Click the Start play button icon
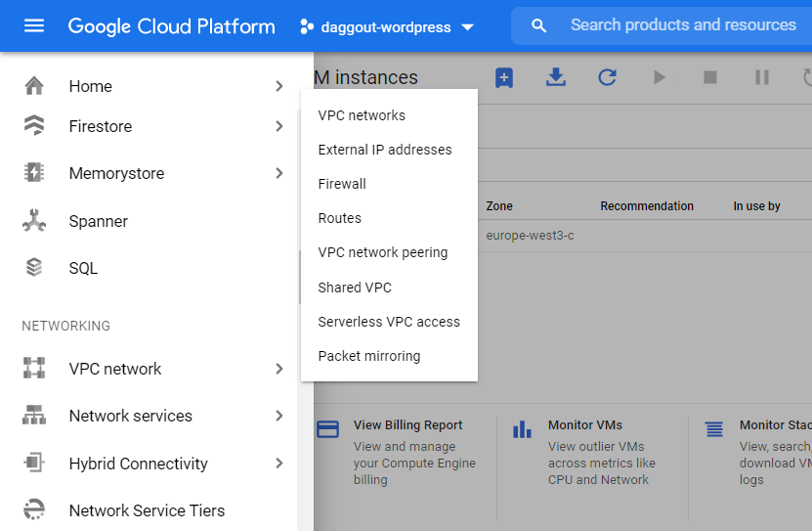Screen dimensions: 812x531 [660, 77]
